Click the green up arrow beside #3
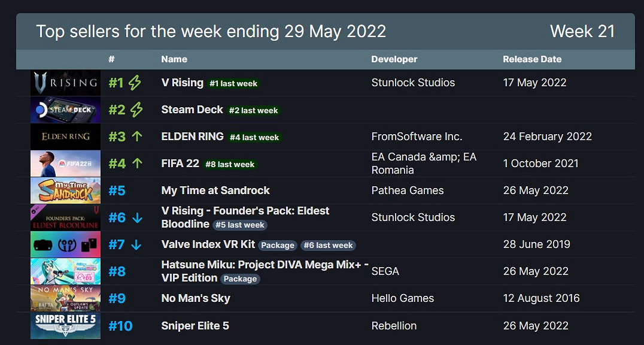This screenshot has width=644, height=345. [x=137, y=137]
